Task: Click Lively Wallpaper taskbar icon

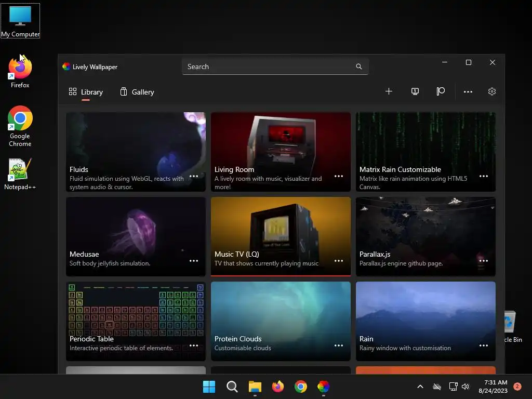Action: [323, 387]
